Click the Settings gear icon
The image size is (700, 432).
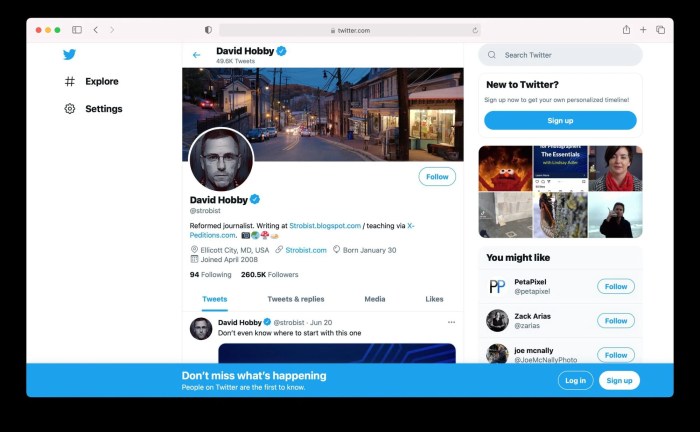point(70,108)
